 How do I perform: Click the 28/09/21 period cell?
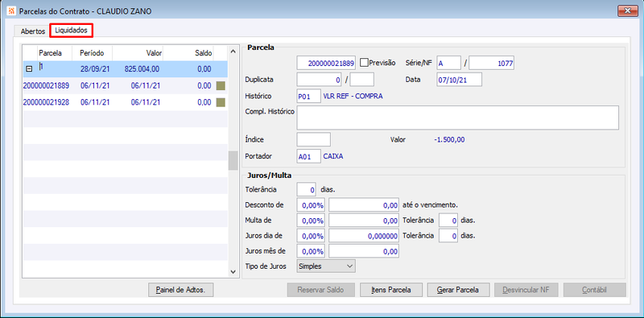(95, 69)
